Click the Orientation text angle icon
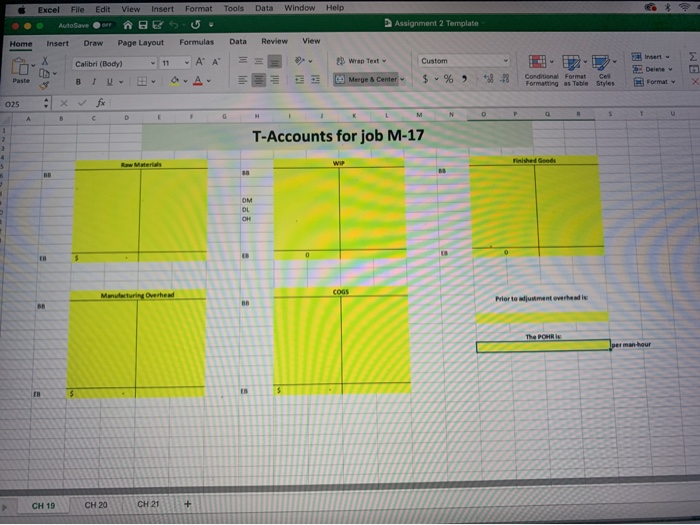 click(x=300, y=61)
